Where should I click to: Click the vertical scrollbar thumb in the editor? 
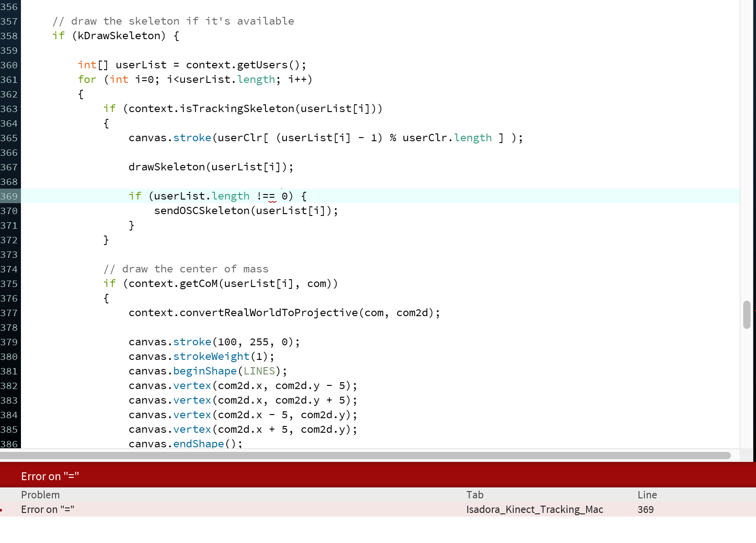point(746,314)
